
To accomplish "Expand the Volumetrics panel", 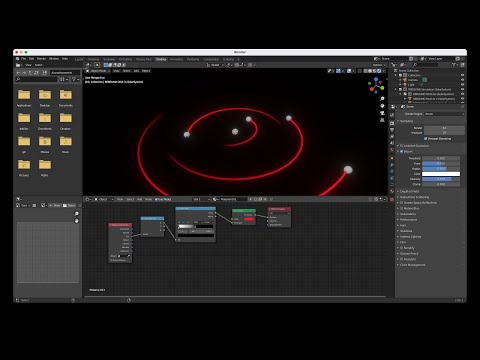I will (x=408, y=214).
